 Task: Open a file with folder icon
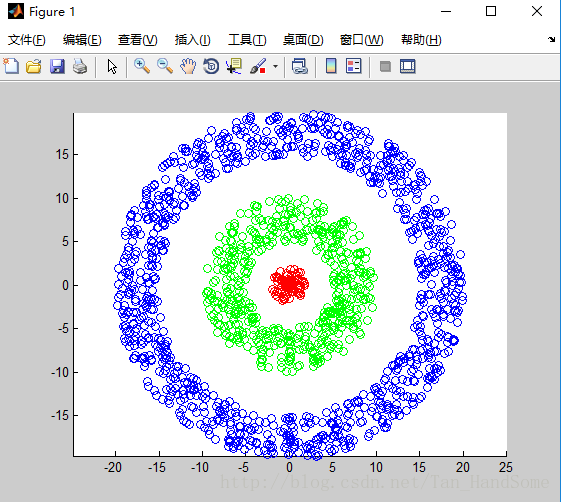click(x=34, y=67)
